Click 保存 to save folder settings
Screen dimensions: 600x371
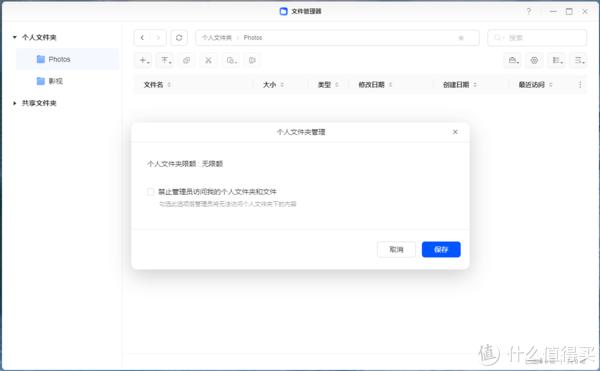(441, 249)
